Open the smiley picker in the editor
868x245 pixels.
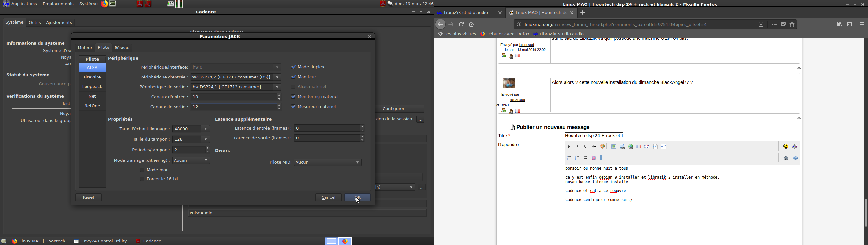[786, 147]
